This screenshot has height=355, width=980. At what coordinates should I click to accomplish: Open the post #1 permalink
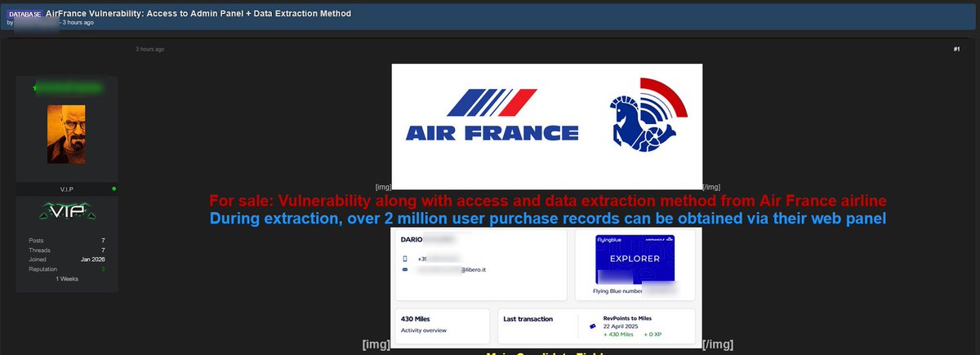click(x=956, y=50)
